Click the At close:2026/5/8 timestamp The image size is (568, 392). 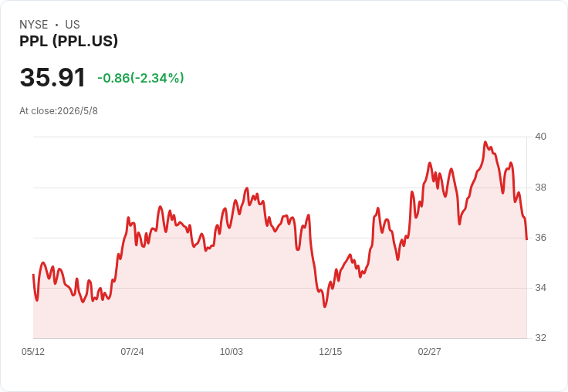click(x=59, y=111)
